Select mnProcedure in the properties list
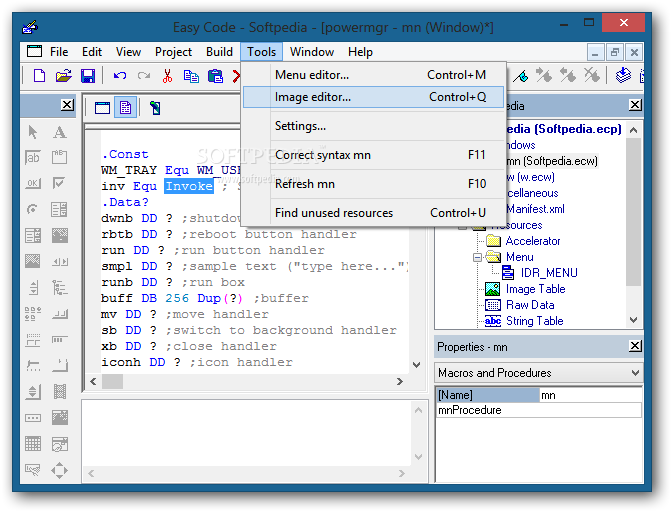Image resolution: width=672 pixels, height=512 pixels. (539, 410)
